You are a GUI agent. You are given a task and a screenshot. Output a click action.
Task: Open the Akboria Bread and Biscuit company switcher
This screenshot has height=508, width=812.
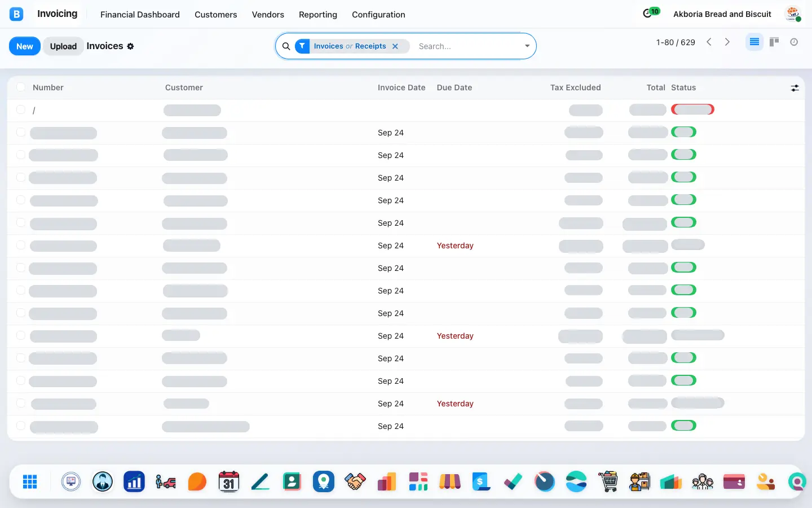tap(722, 14)
